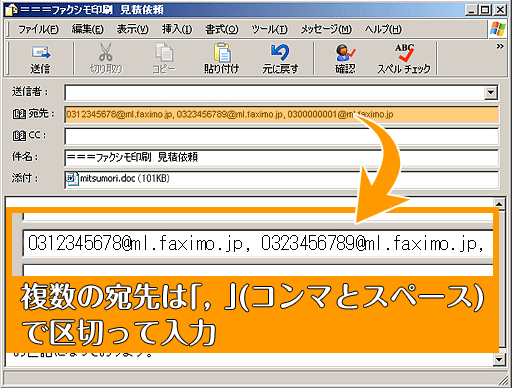Click message body scrollbar down arrow
This screenshot has width=512, height=388.
coord(499,359)
